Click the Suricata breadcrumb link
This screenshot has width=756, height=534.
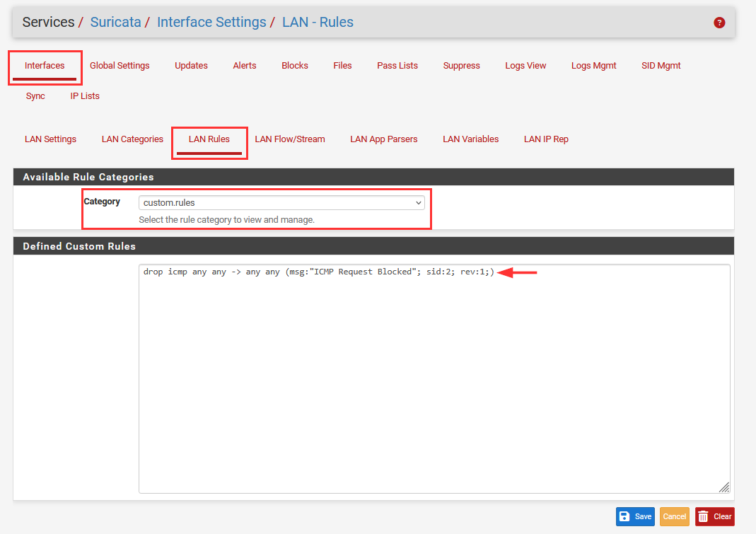coord(117,22)
